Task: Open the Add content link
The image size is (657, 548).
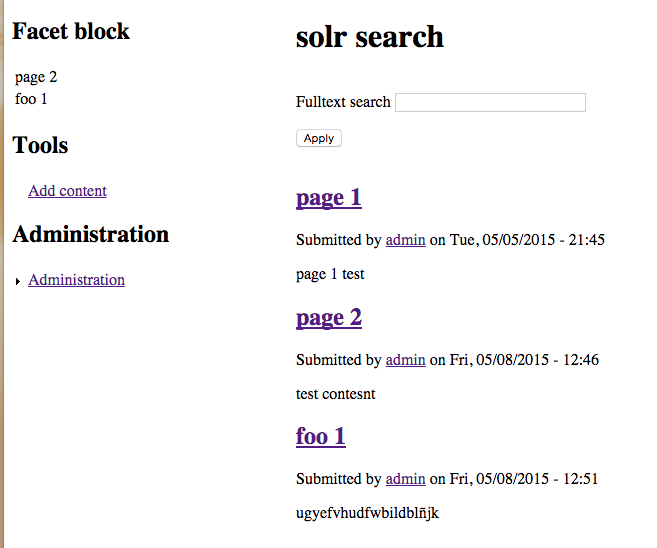Action: (x=67, y=191)
